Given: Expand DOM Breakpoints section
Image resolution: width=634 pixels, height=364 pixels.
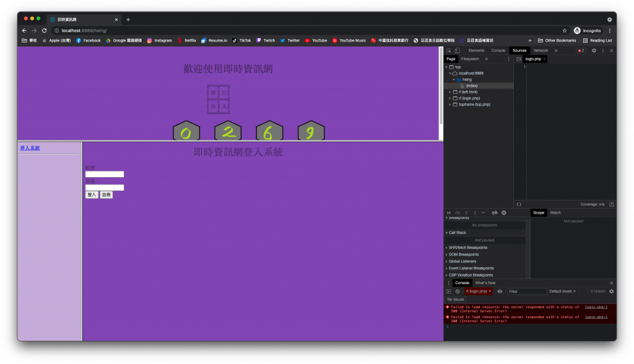Looking at the screenshot, I should (x=463, y=255).
